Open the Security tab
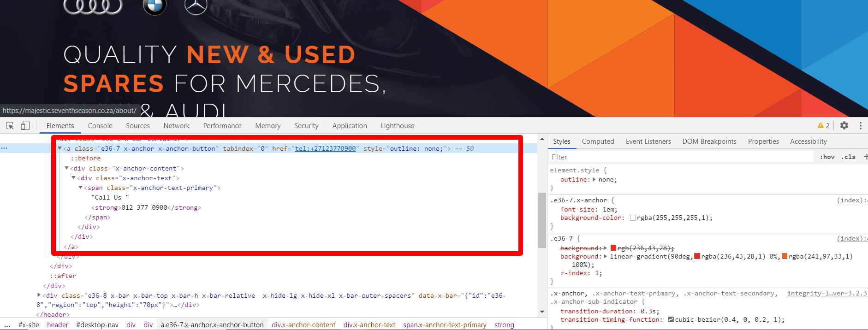 tap(306, 126)
